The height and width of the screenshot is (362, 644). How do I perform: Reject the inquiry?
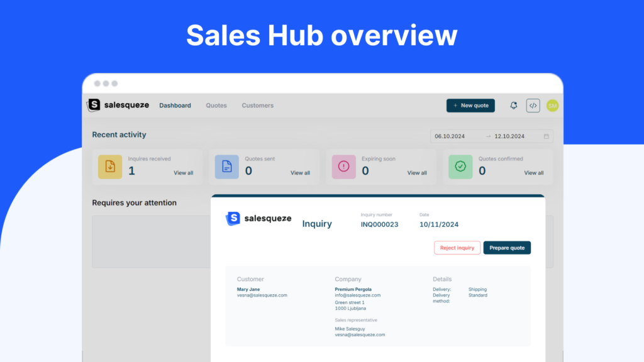tap(457, 248)
